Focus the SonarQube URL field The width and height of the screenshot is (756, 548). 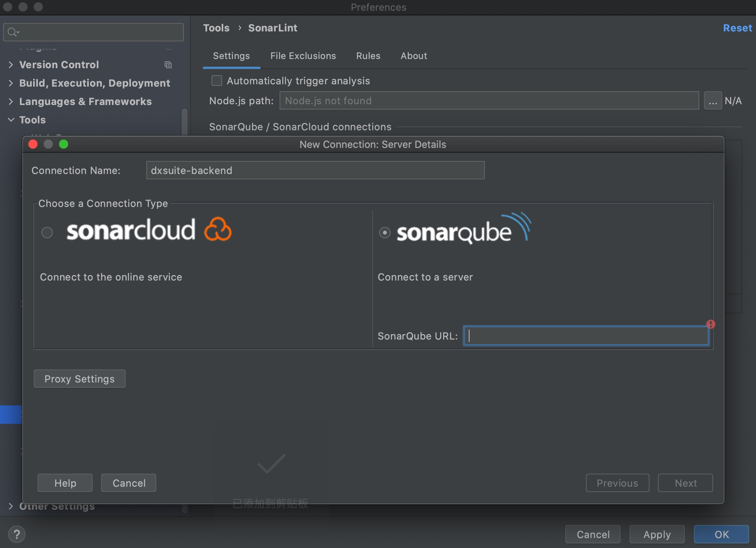pos(586,336)
